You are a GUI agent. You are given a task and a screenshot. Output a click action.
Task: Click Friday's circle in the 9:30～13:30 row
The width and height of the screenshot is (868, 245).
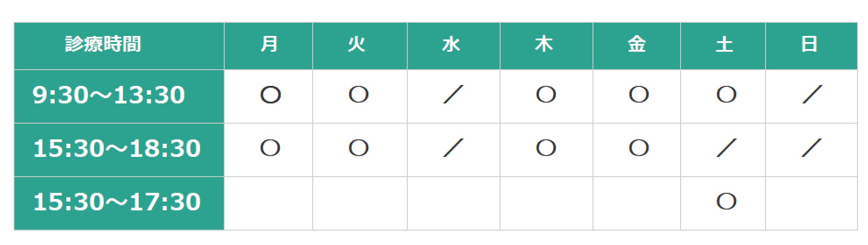pos(639,95)
